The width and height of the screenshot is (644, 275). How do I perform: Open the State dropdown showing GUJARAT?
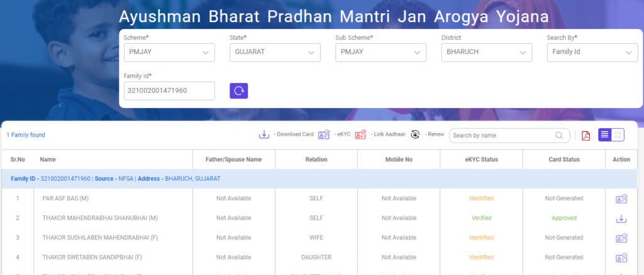tap(275, 53)
